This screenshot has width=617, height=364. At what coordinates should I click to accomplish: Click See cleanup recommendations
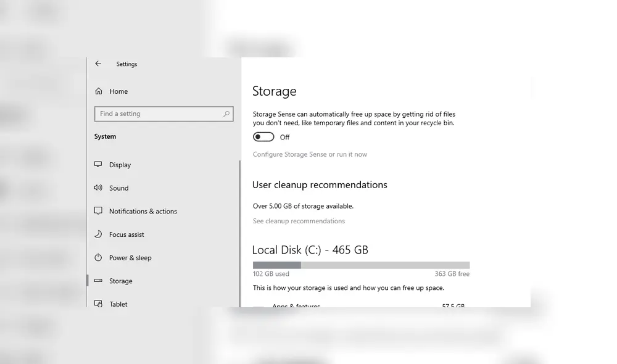pyautogui.click(x=299, y=221)
